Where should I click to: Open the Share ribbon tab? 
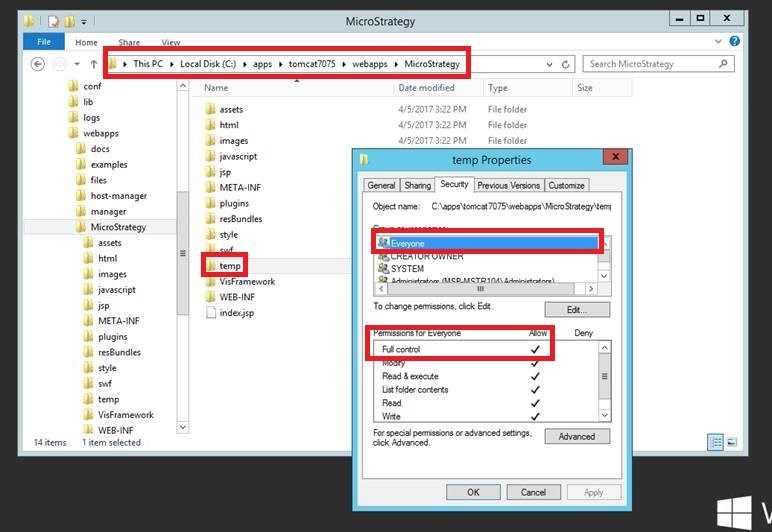pos(129,42)
